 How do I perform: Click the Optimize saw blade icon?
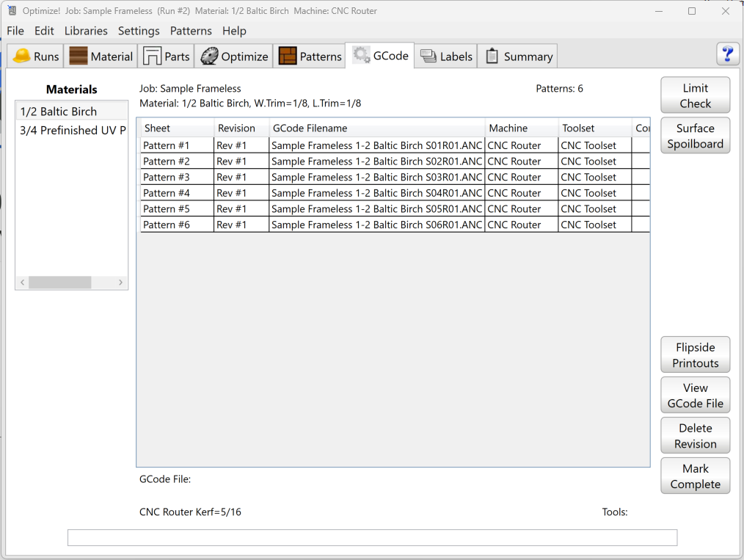point(209,57)
